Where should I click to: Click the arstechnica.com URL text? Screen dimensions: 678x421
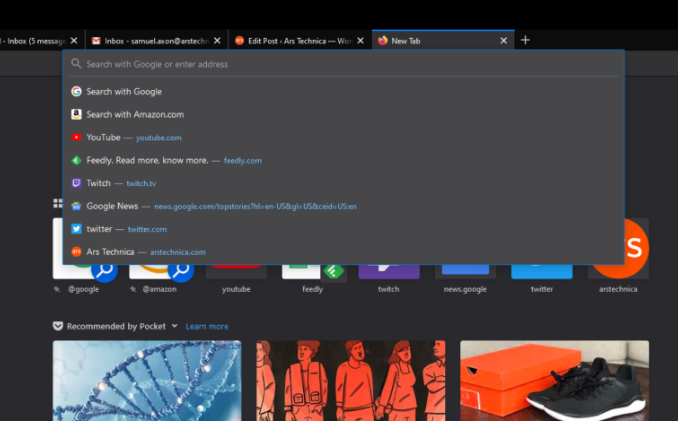click(x=178, y=252)
